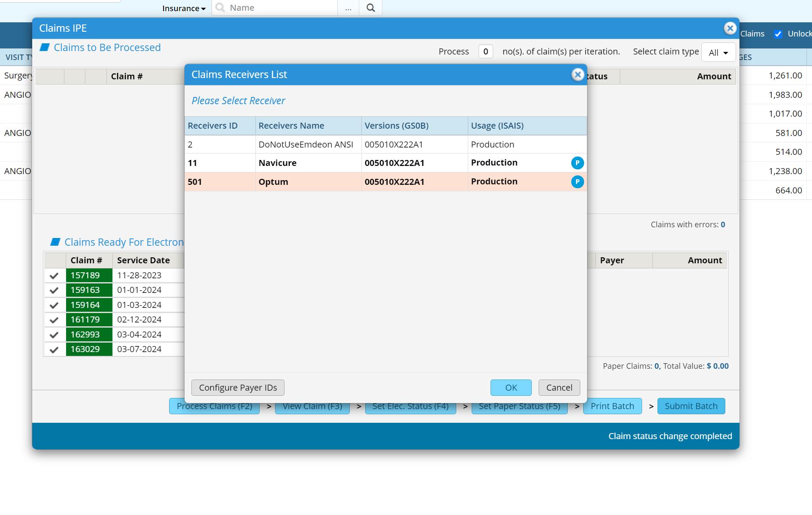Screen dimensions: 812x515
Task: Select the Navicure receiver row
Action: 385,163
